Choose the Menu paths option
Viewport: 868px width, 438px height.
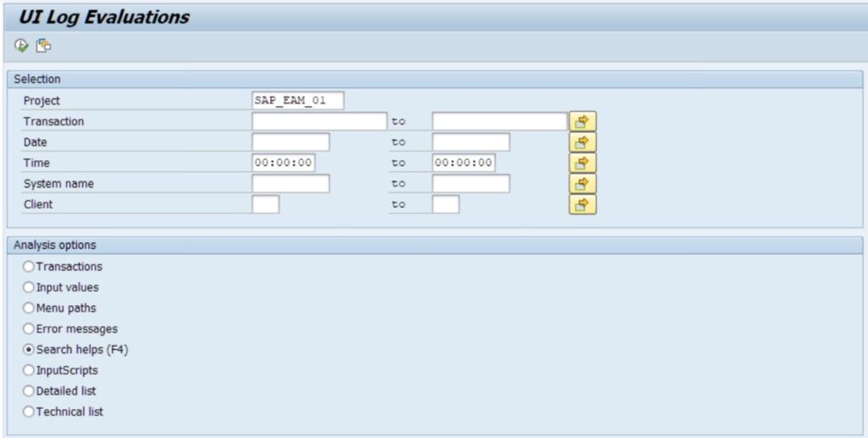[x=29, y=308]
